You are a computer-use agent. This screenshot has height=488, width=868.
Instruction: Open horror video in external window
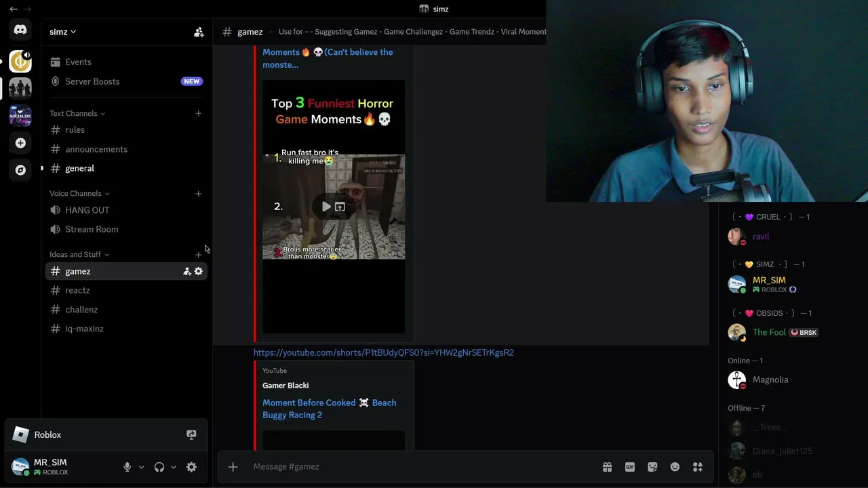(x=340, y=207)
